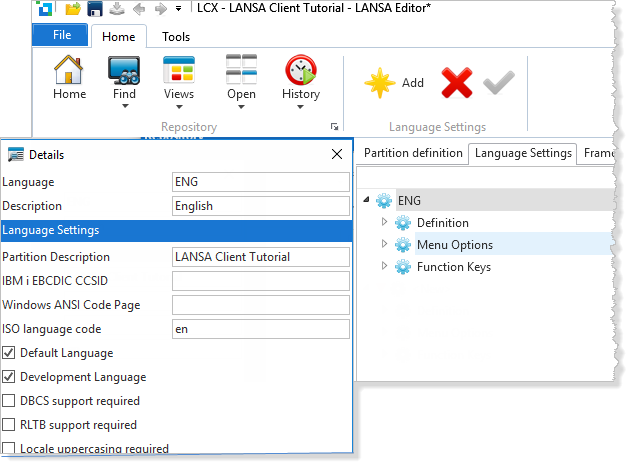
Task: Switch to the Home ribbon tab
Action: tap(119, 37)
